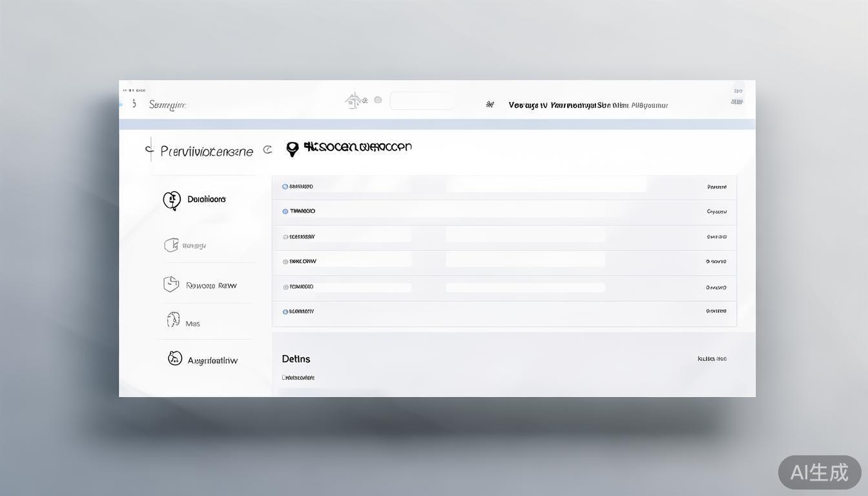Click the rounded search field in the top bar

click(422, 101)
